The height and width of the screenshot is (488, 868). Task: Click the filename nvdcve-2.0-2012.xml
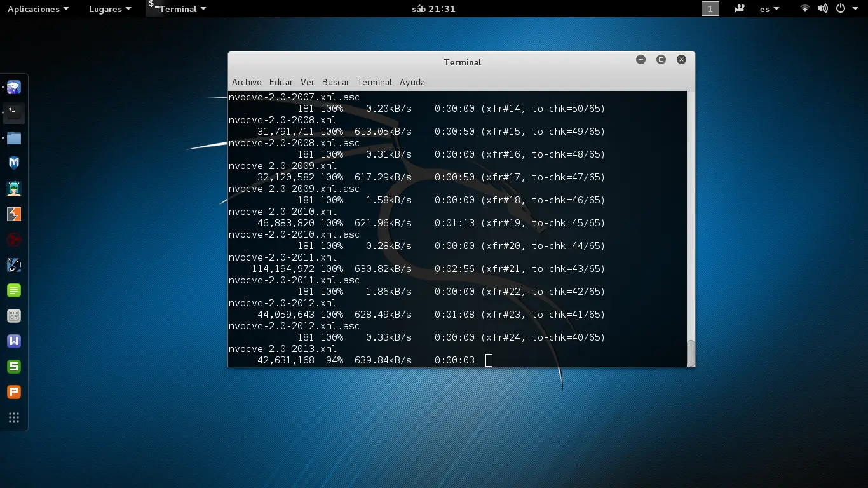(283, 303)
